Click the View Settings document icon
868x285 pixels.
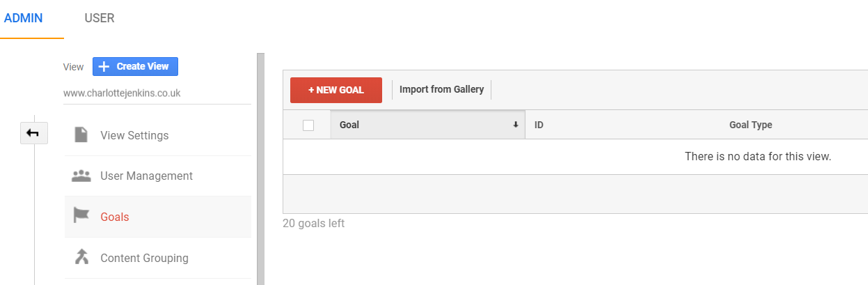coord(81,134)
